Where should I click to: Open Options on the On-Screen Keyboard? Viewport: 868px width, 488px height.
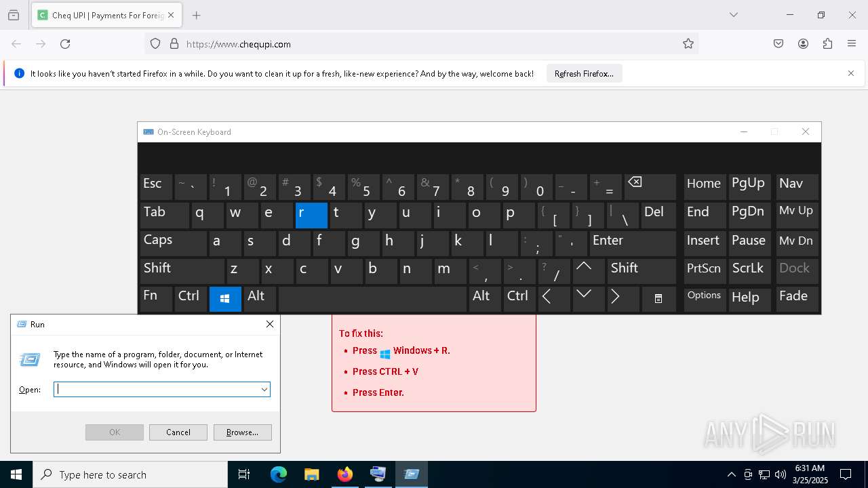point(705,299)
